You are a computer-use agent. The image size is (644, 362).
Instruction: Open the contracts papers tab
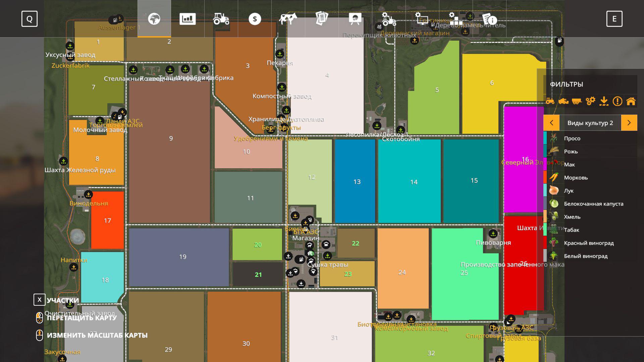322,19
